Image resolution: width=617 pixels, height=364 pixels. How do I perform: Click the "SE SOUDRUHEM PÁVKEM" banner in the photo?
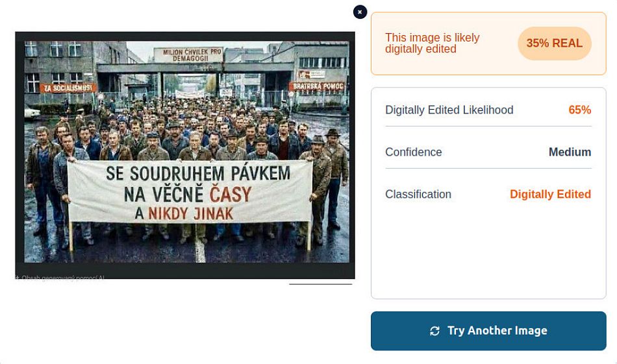click(190, 192)
